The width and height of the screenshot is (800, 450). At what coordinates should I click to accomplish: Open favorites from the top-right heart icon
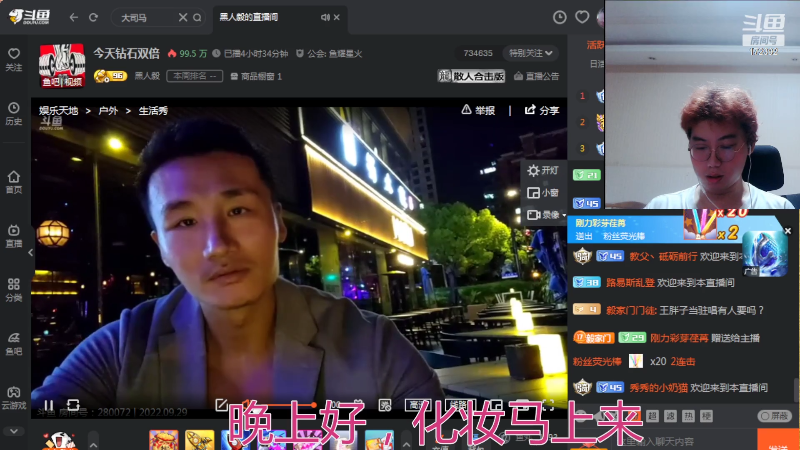click(582, 17)
